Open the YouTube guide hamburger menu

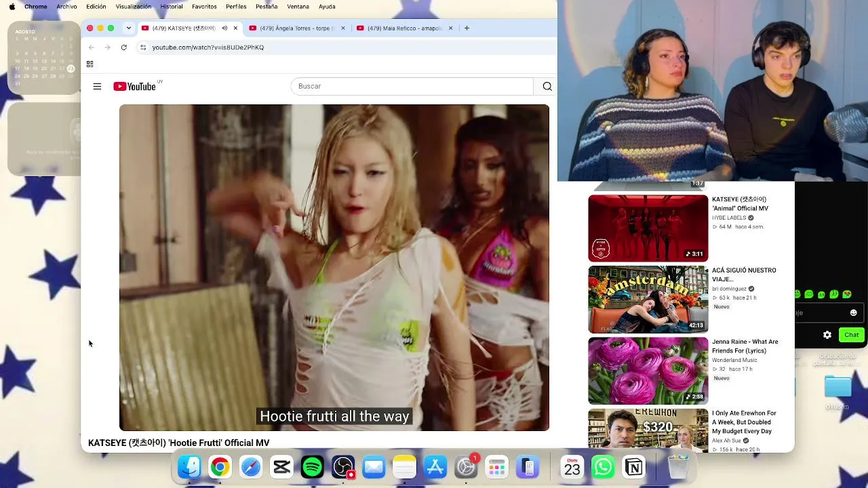pos(97,86)
